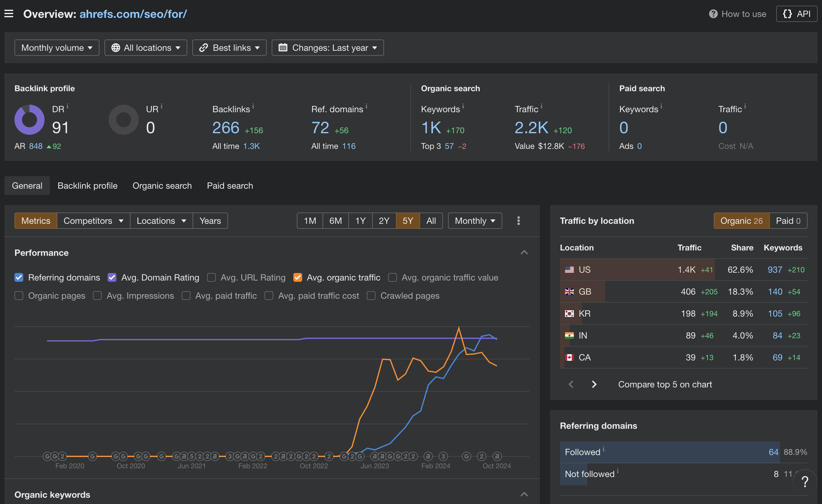Click the GB flag icon
Image resolution: width=822 pixels, height=504 pixels.
tap(569, 292)
